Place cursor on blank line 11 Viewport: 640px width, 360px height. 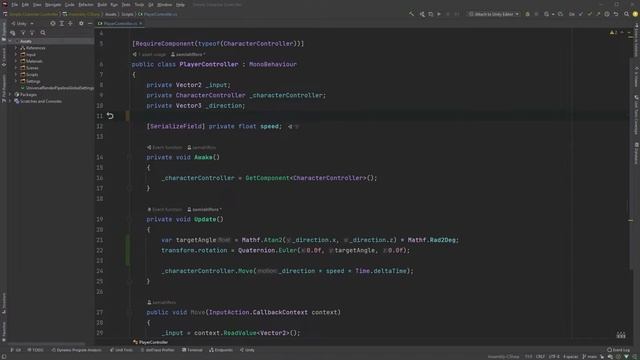point(380,116)
